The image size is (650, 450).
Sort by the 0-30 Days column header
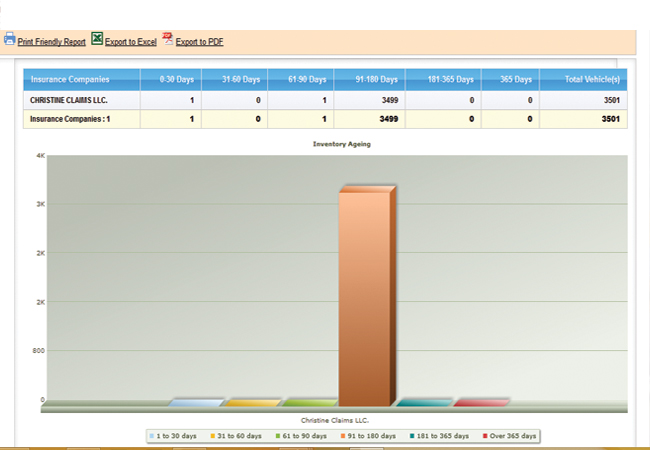click(173, 79)
